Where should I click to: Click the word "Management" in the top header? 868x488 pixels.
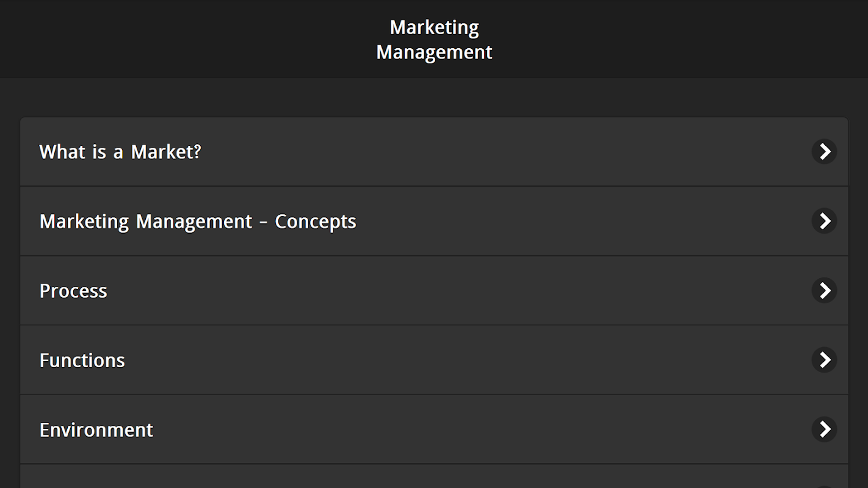(x=434, y=52)
